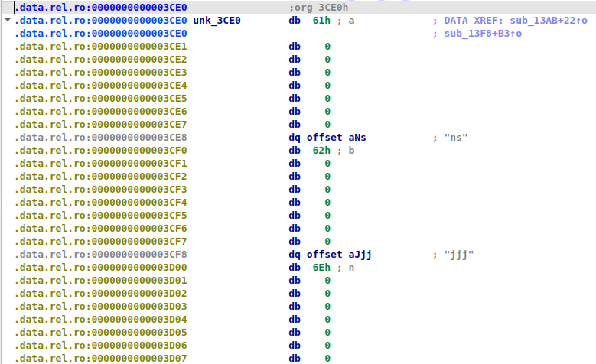This screenshot has width=596, height=364.
Task: Select address 3CF8 in the listing
Action: 100,254
